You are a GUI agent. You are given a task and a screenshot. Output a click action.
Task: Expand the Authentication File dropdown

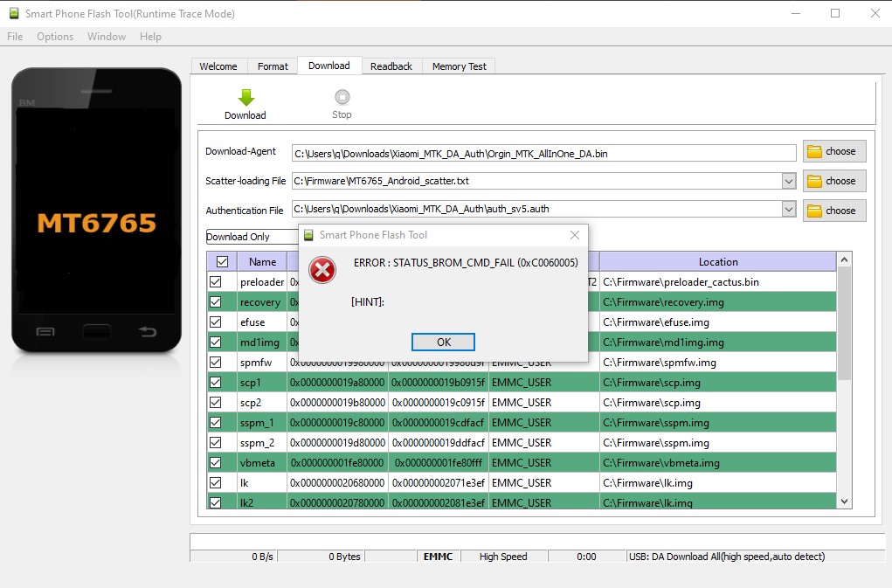[x=789, y=211]
